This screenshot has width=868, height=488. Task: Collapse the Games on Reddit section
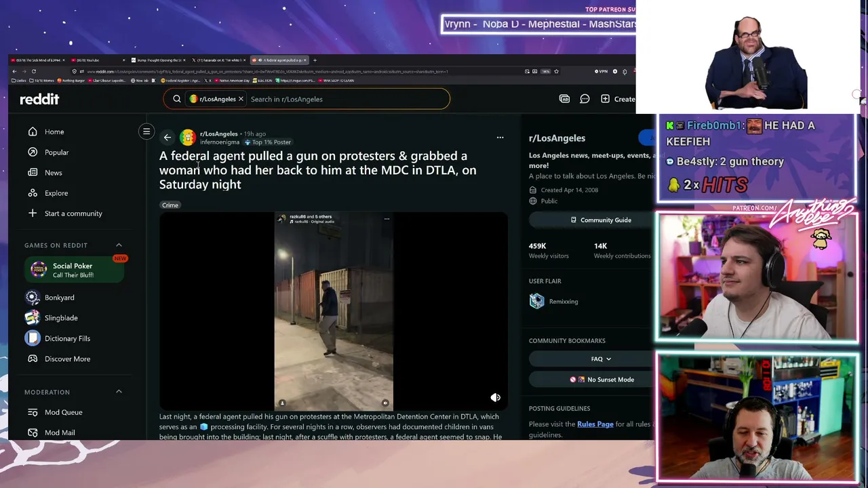(x=119, y=245)
